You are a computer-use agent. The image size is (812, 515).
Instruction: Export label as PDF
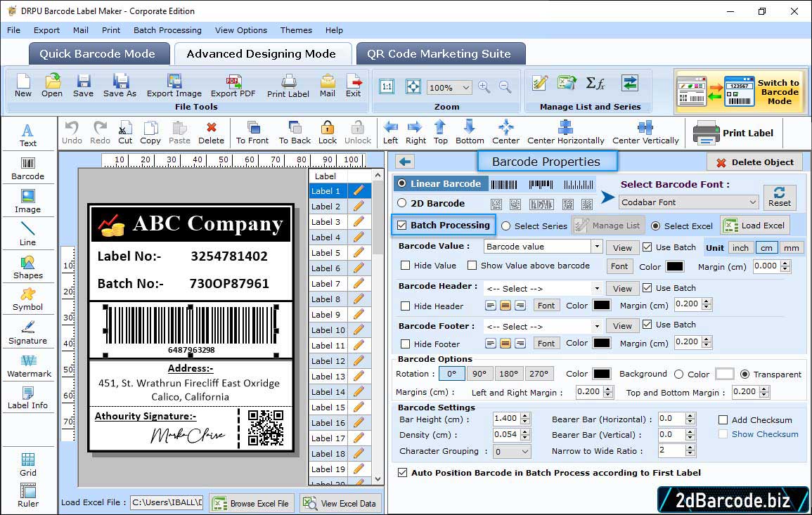(233, 86)
